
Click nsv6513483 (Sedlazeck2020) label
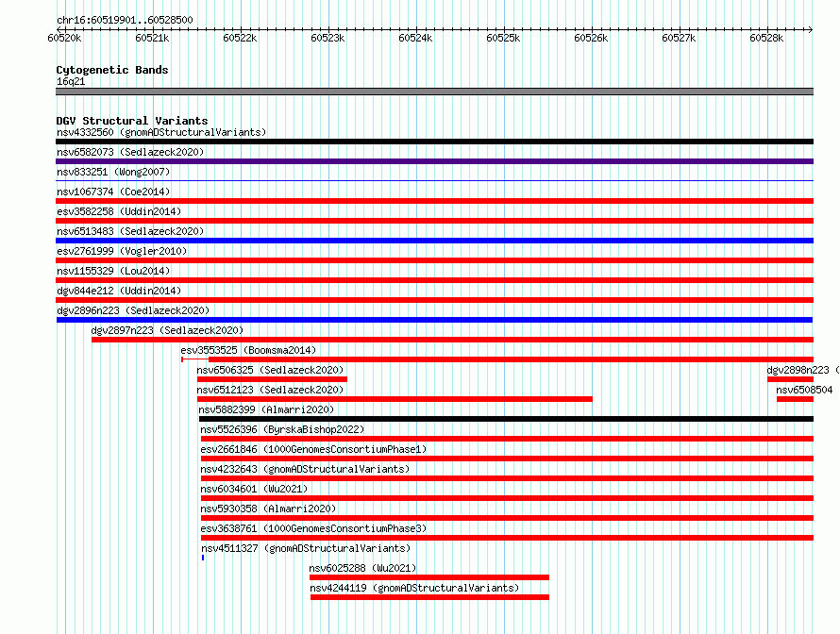coord(130,231)
